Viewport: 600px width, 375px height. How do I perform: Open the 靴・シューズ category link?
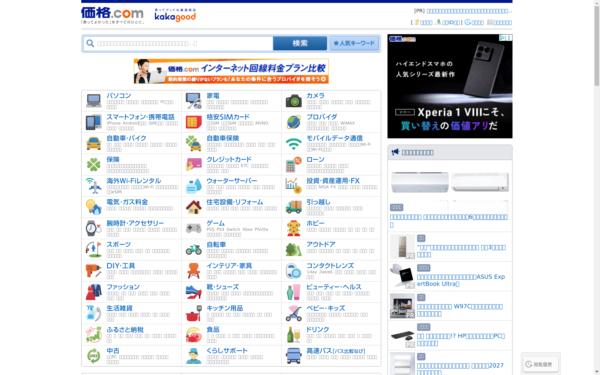pyautogui.click(x=223, y=287)
